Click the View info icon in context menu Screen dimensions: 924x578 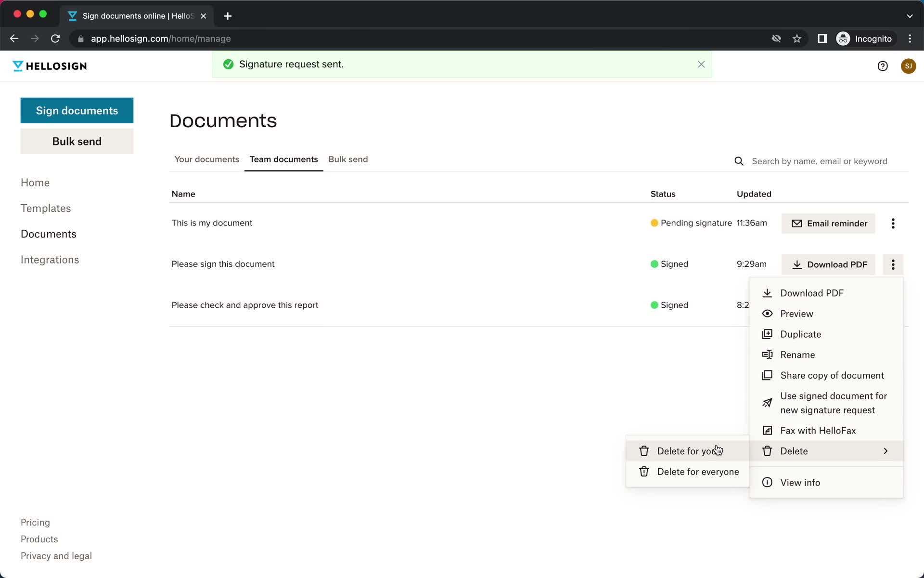(768, 482)
